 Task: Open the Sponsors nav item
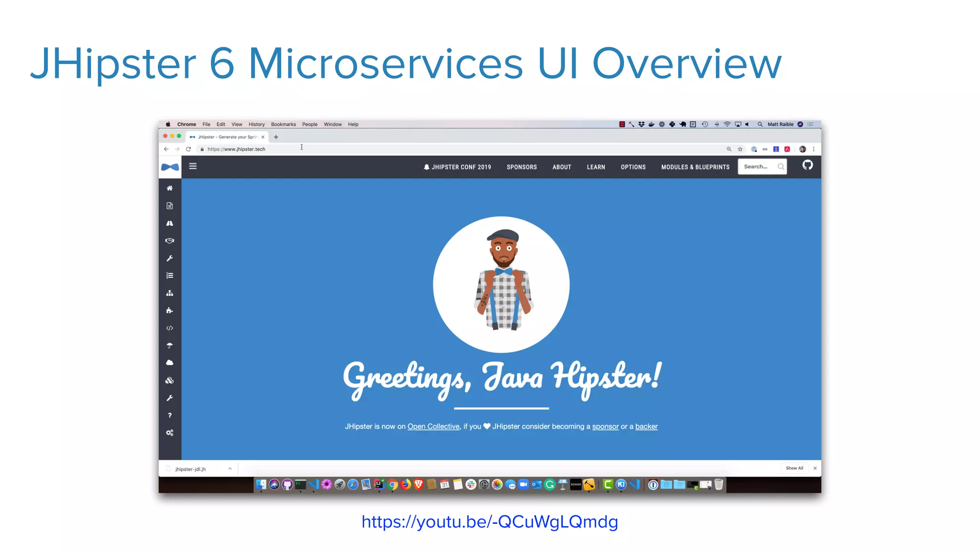522,167
